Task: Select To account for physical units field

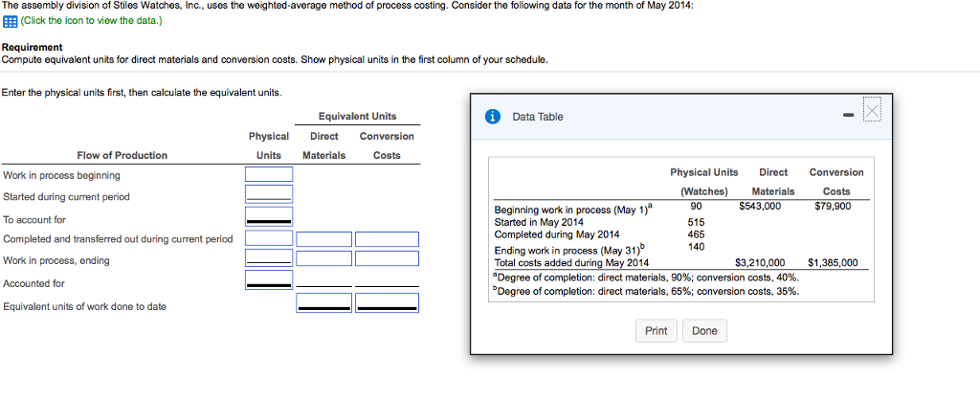Action: point(269,216)
